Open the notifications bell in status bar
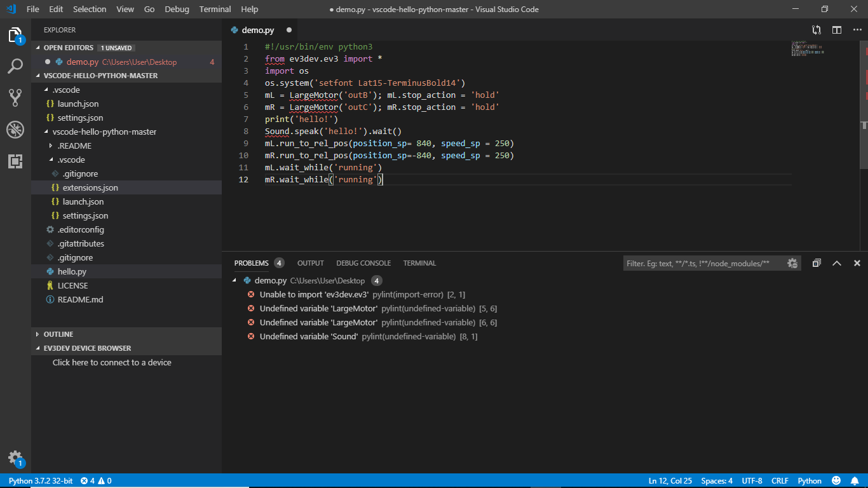 point(853,480)
